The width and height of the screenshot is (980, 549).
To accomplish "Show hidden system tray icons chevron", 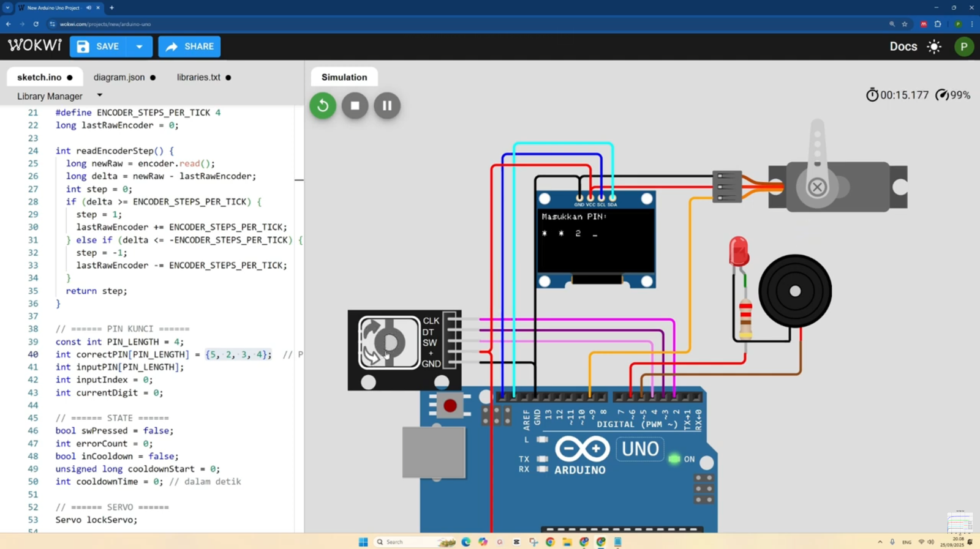I will coord(880,542).
